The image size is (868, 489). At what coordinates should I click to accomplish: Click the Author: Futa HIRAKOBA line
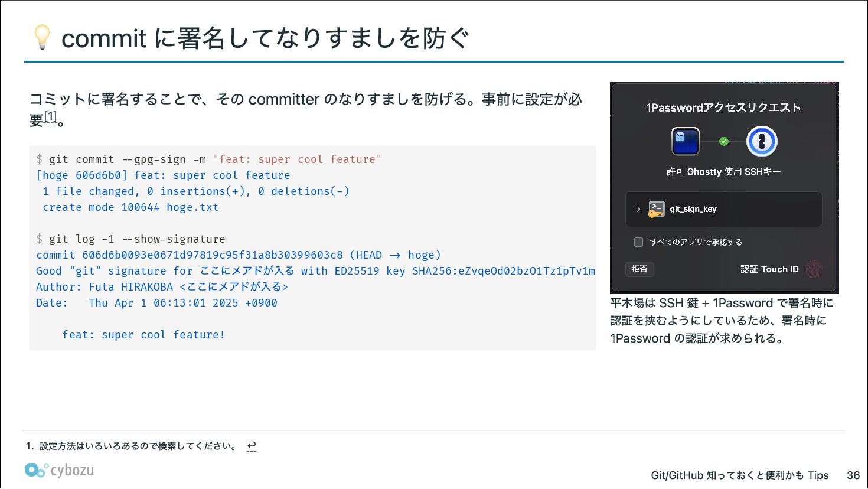tap(162, 287)
